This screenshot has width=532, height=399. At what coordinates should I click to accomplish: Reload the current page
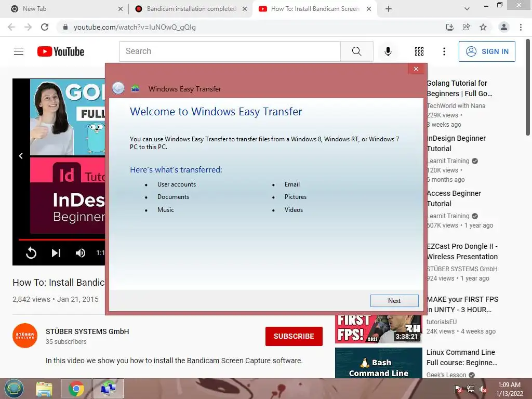tap(45, 27)
